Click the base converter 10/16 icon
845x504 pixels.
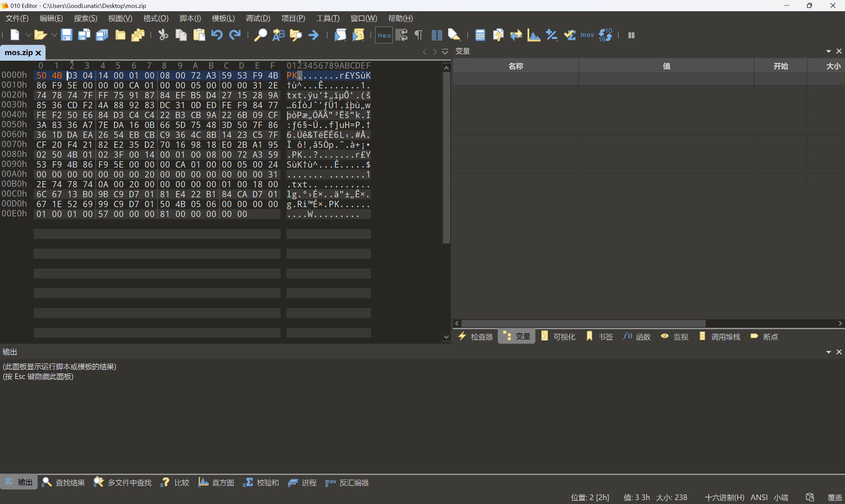click(x=605, y=35)
